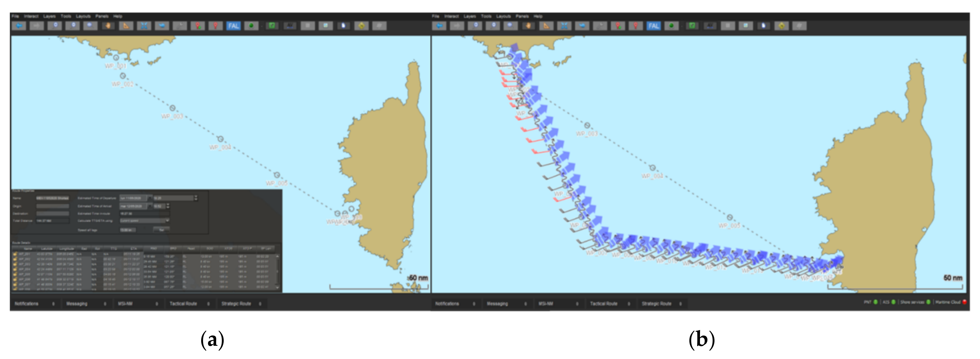Click the AIS green status indicator
The height and width of the screenshot is (359, 980).
[x=893, y=302]
